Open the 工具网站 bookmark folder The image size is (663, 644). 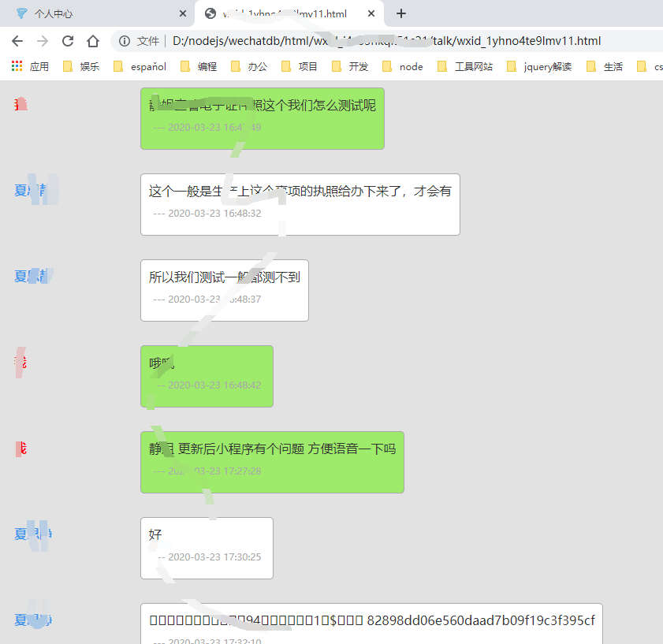coord(464,66)
